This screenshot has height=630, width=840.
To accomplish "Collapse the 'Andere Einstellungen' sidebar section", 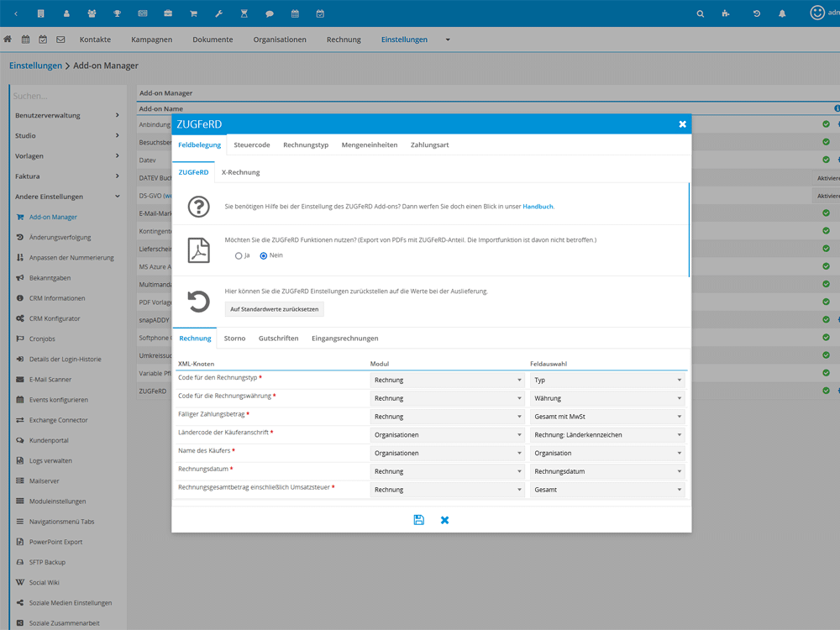I will point(67,197).
